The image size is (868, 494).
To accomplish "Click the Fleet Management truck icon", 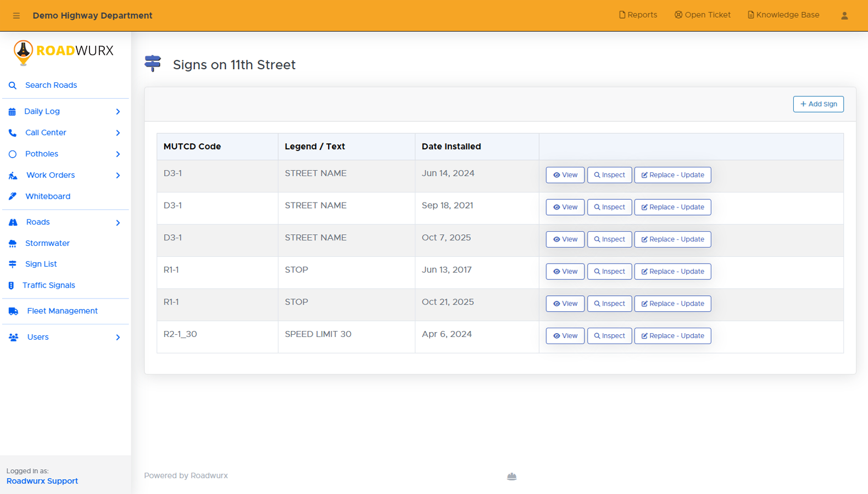I will click(x=14, y=311).
